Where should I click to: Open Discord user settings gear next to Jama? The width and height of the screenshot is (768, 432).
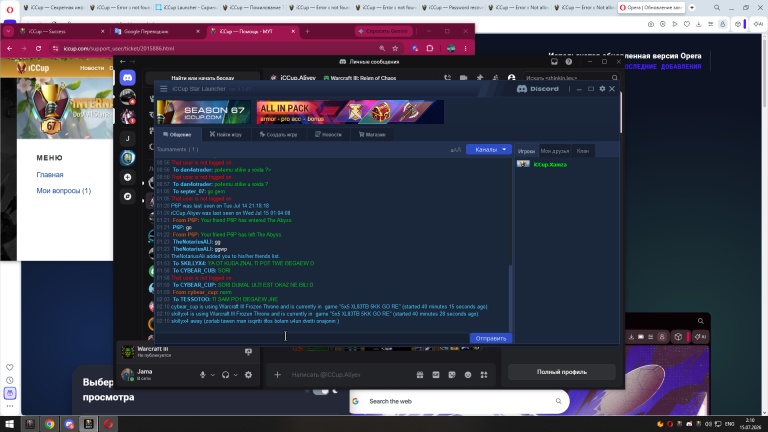[248, 375]
